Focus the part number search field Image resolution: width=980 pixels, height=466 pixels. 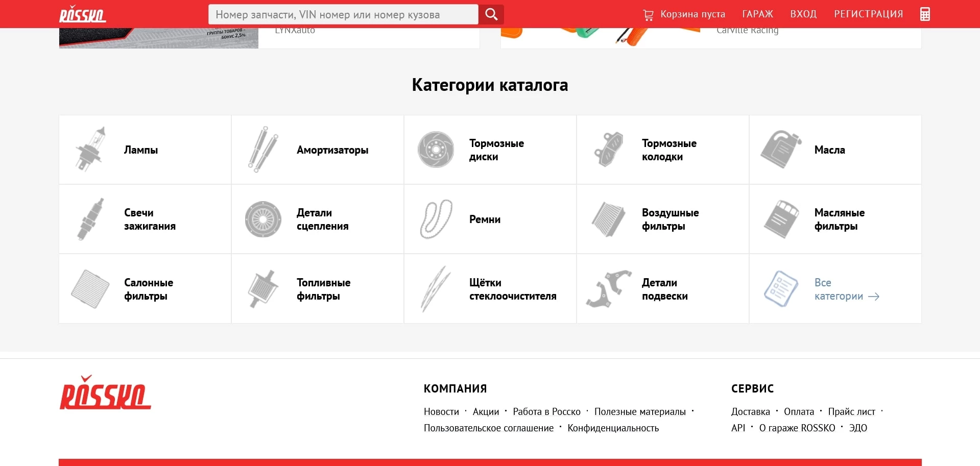[343, 14]
